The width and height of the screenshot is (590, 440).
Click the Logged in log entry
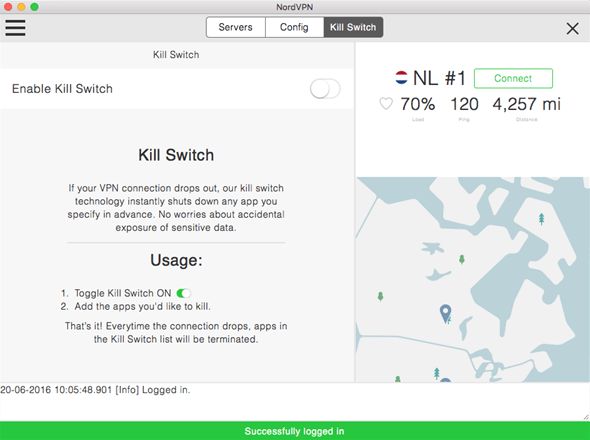[95, 390]
